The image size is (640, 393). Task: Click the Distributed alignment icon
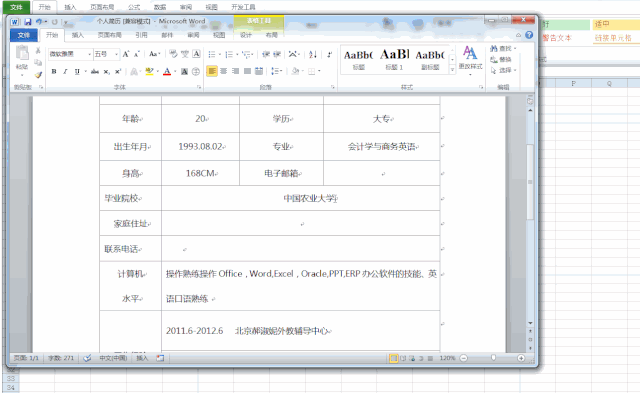(x=259, y=71)
